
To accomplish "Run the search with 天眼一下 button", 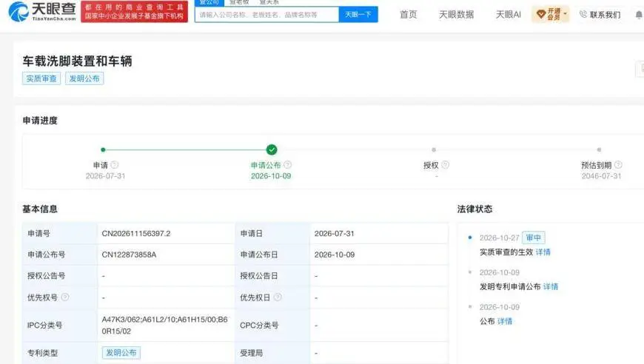I will 358,15.
